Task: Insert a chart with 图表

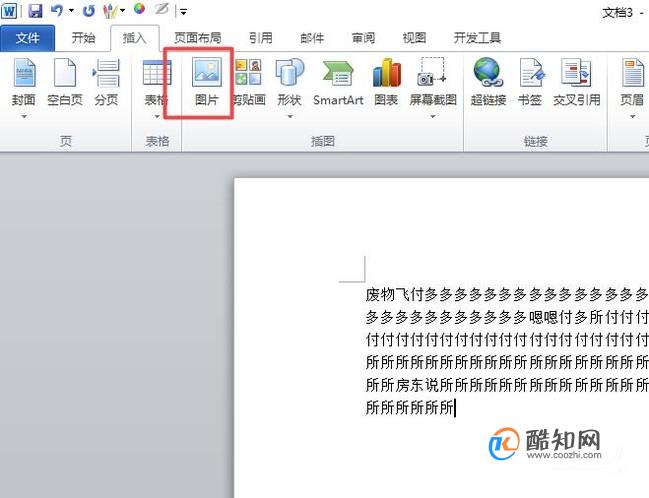Action: pos(386,82)
